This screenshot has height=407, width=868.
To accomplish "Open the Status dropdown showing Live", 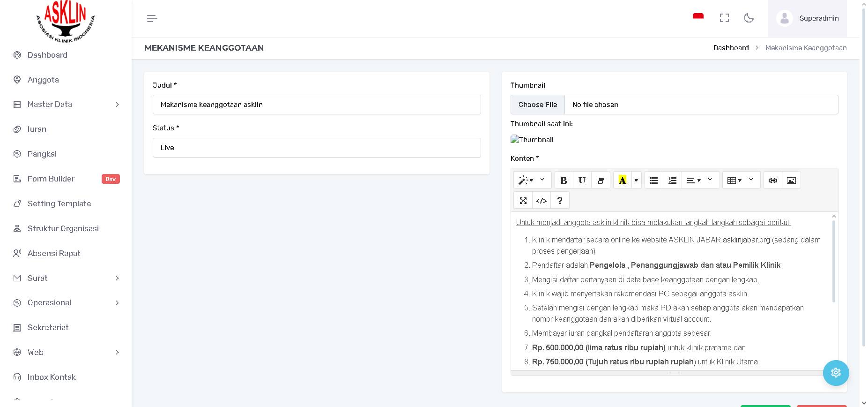I will coord(317,148).
